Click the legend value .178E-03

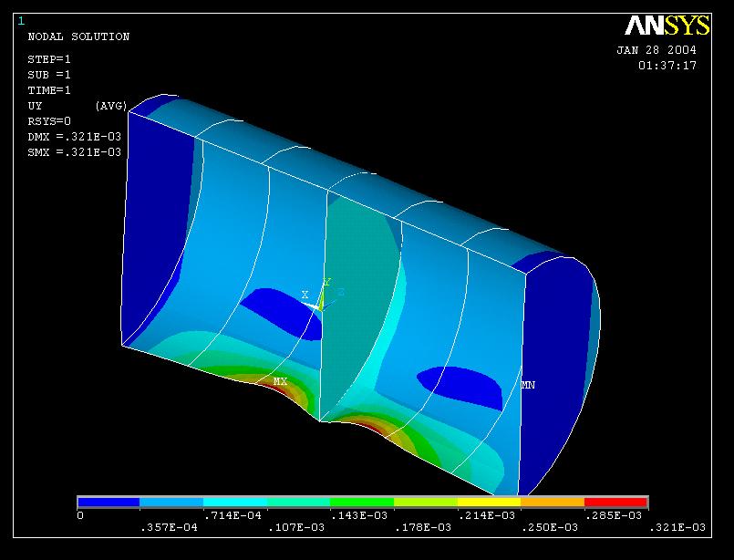423,527
